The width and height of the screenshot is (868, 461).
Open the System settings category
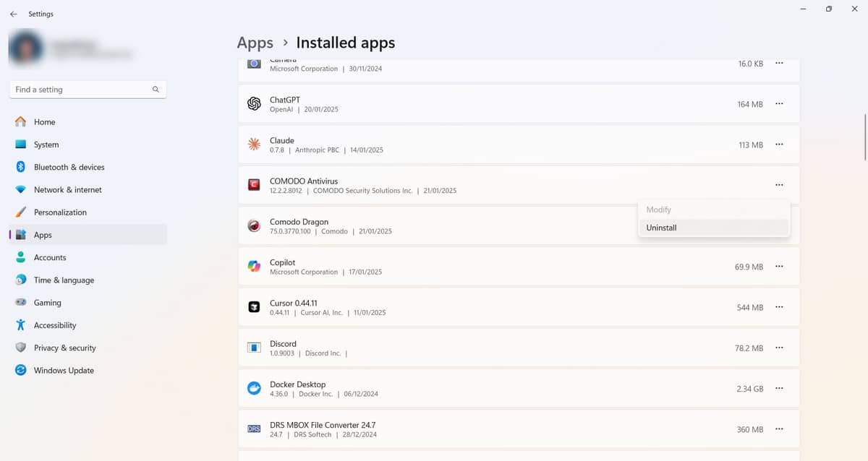(x=88, y=145)
